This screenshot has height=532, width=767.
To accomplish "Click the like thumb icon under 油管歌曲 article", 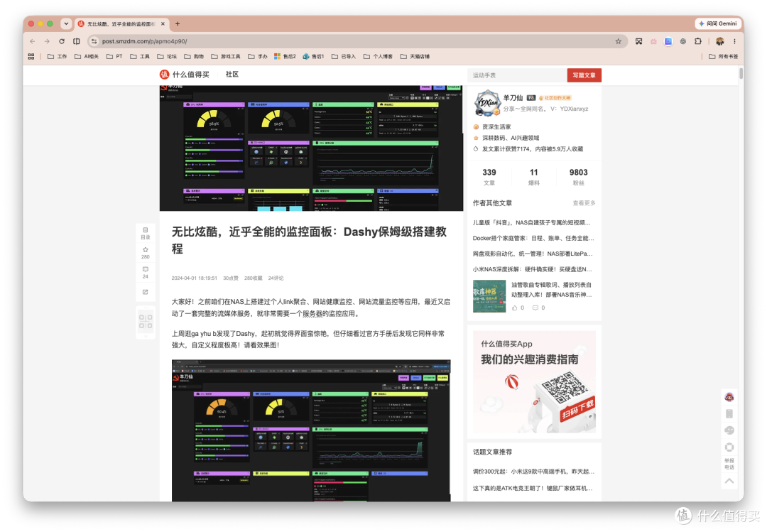I will pos(515,308).
